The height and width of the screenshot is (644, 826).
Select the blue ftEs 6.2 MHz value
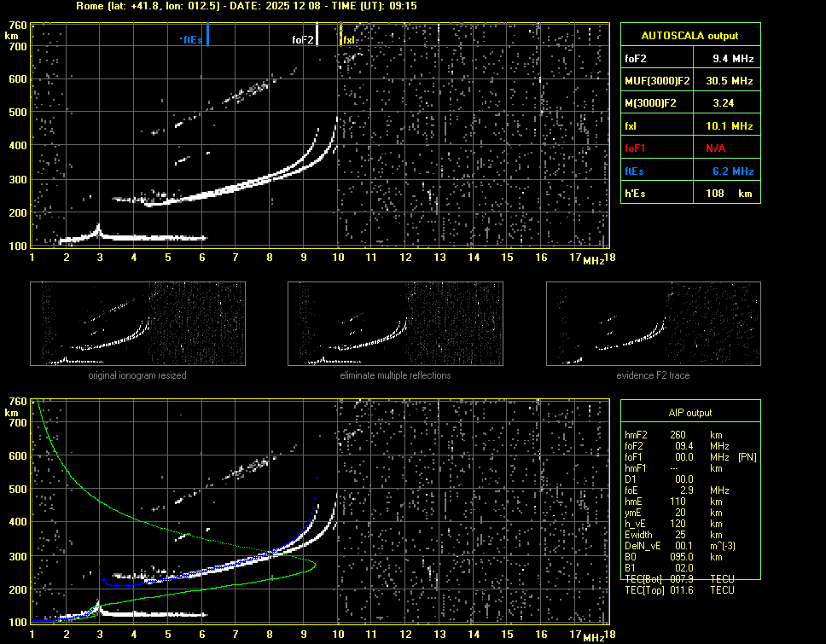(x=733, y=171)
